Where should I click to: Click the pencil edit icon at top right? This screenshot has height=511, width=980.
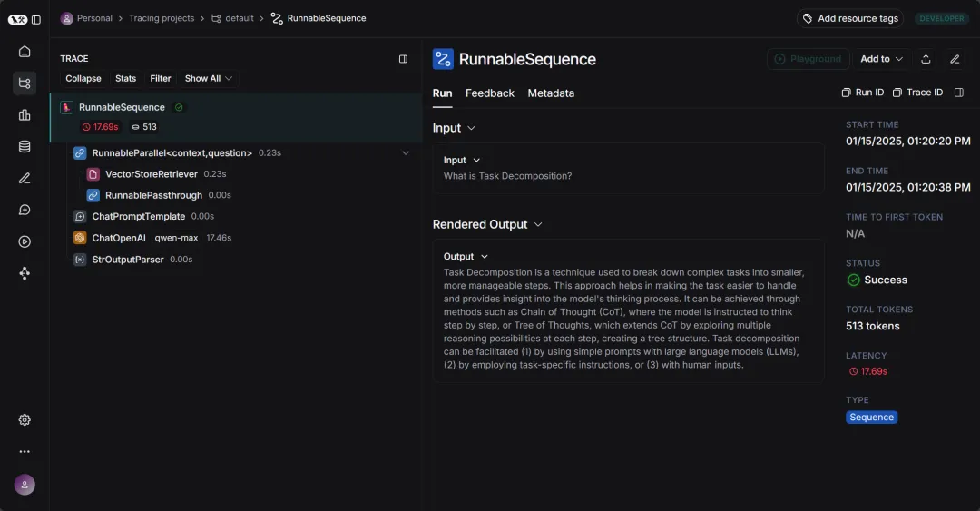point(955,59)
